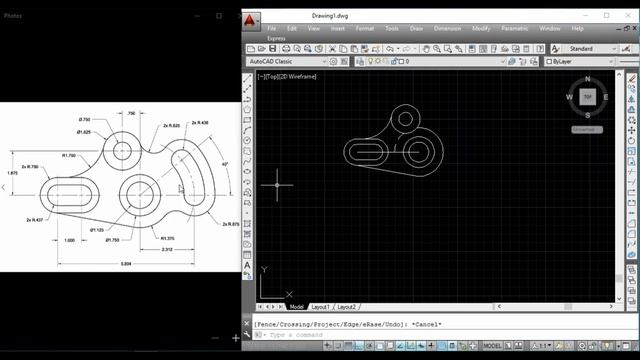Toggle MODEL/paper space button

tap(492, 346)
